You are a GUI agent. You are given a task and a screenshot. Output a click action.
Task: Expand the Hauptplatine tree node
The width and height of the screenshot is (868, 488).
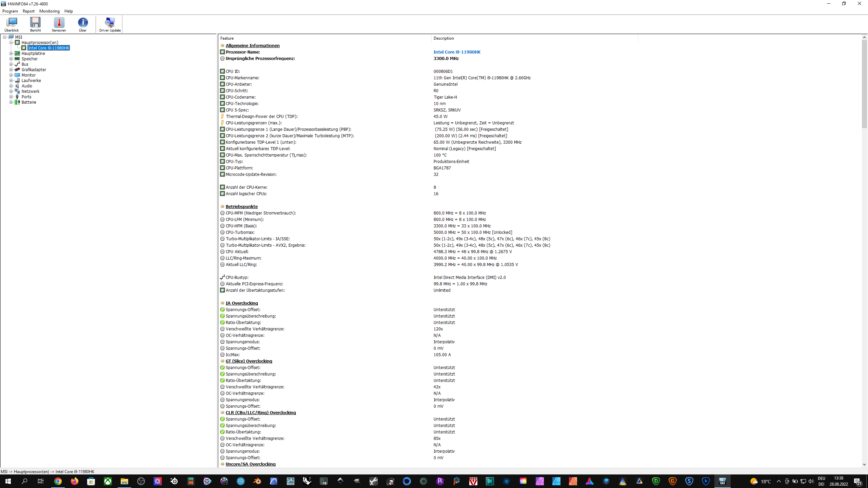coord(11,54)
